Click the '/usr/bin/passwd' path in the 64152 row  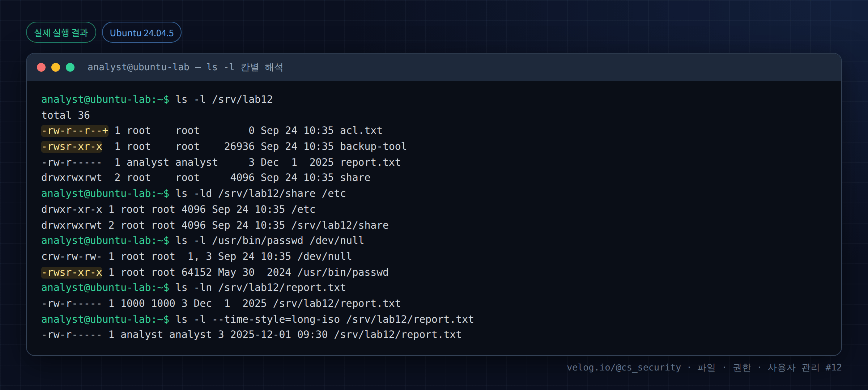tap(343, 272)
